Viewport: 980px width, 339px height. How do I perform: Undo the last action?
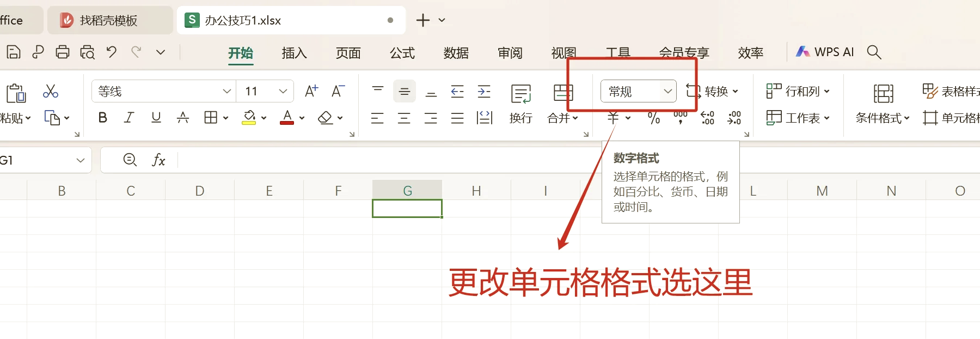(112, 52)
